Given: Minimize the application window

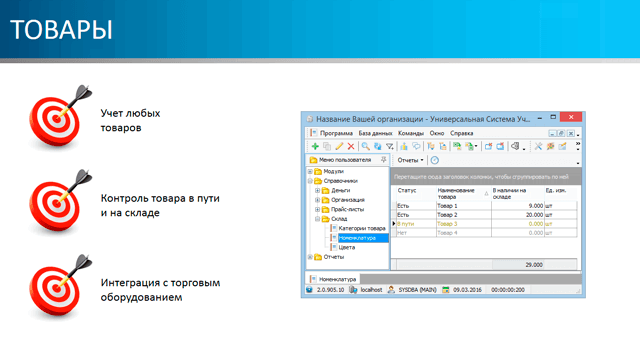Looking at the screenshot, I should 540,118.
